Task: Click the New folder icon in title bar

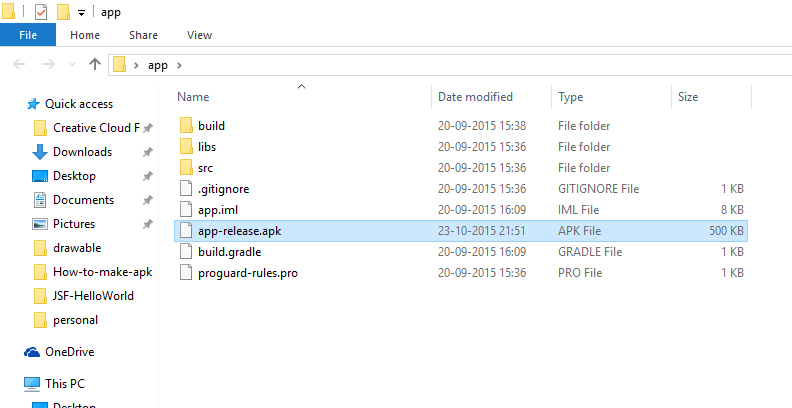Action: [63, 11]
